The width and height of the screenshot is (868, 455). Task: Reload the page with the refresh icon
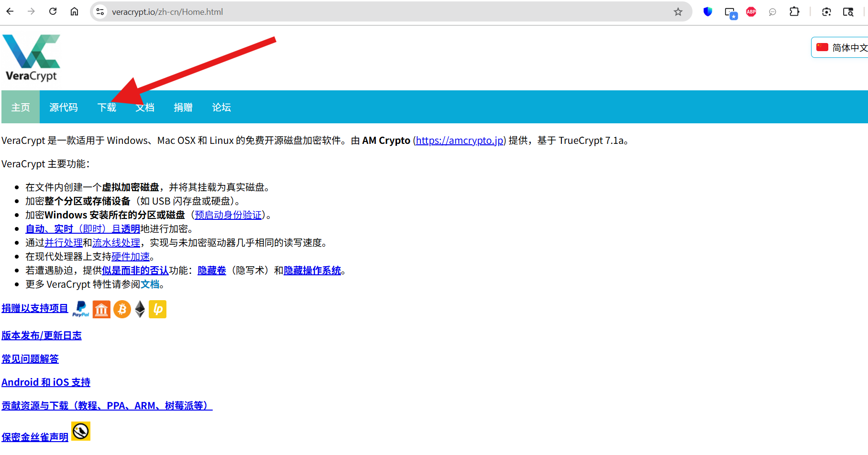pos(53,11)
